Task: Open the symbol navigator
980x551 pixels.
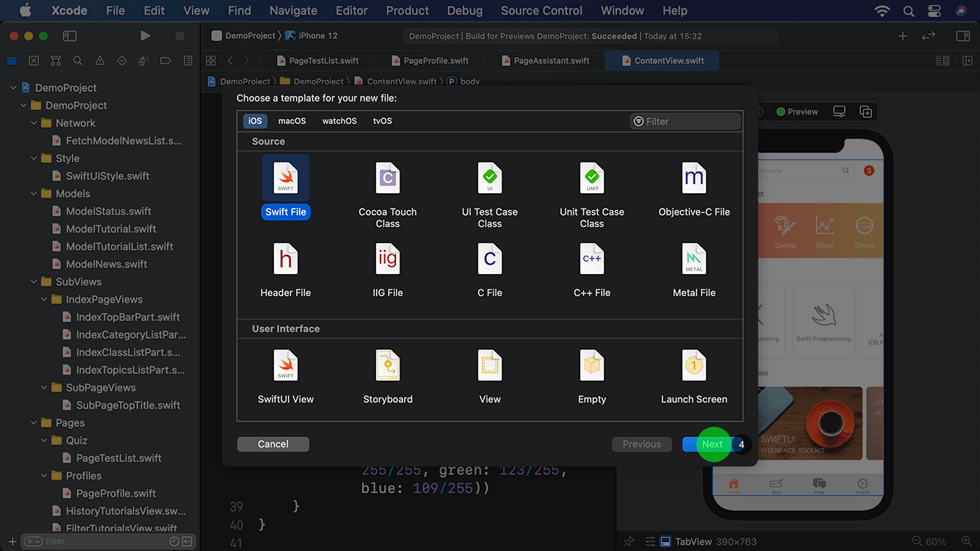Action: click(56, 61)
